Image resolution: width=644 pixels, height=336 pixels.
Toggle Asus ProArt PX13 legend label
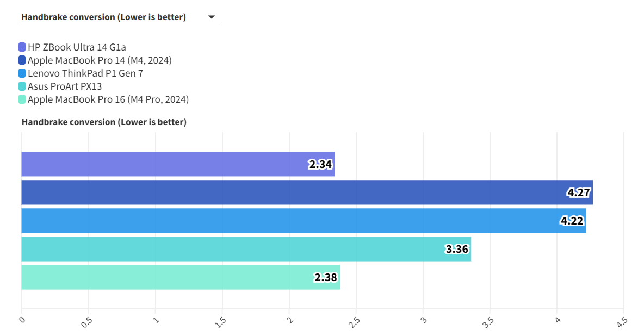[x=65, y=86]
